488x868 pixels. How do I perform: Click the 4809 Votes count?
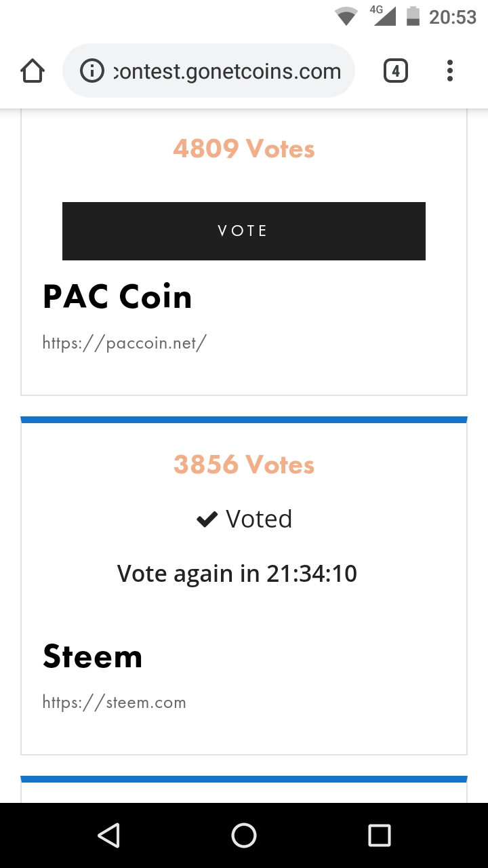coord(244,149)
